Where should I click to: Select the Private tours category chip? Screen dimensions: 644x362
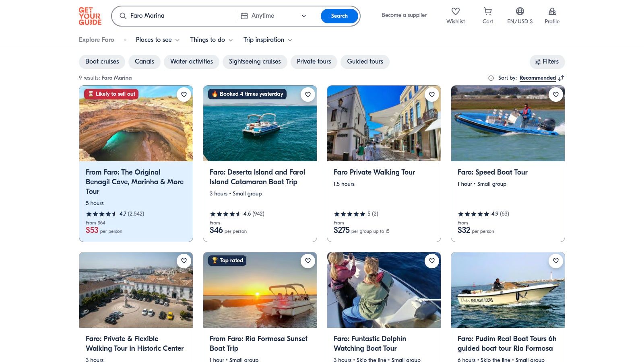tap(314, 62)
